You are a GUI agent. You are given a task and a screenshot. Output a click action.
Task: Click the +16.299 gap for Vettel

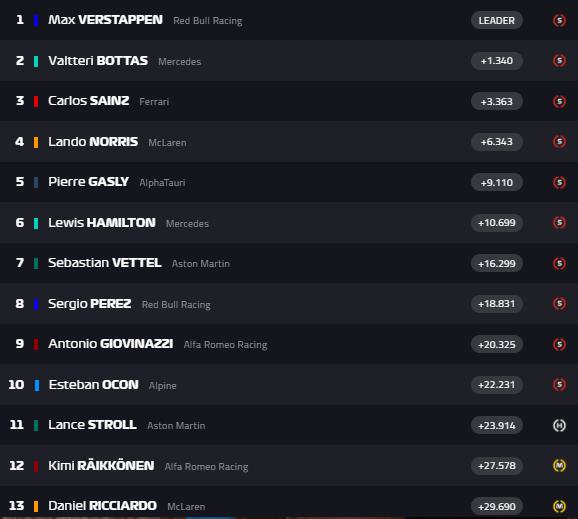point(497,263)
